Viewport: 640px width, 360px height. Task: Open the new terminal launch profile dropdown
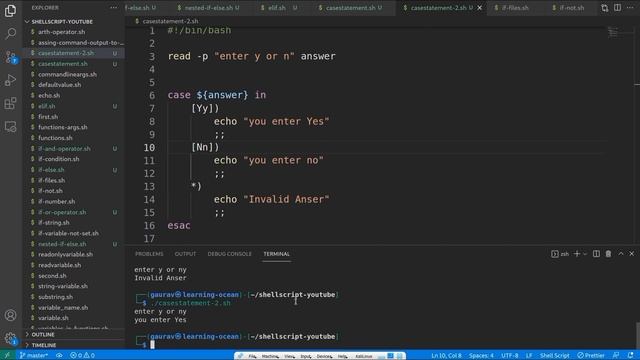[585, 254]
